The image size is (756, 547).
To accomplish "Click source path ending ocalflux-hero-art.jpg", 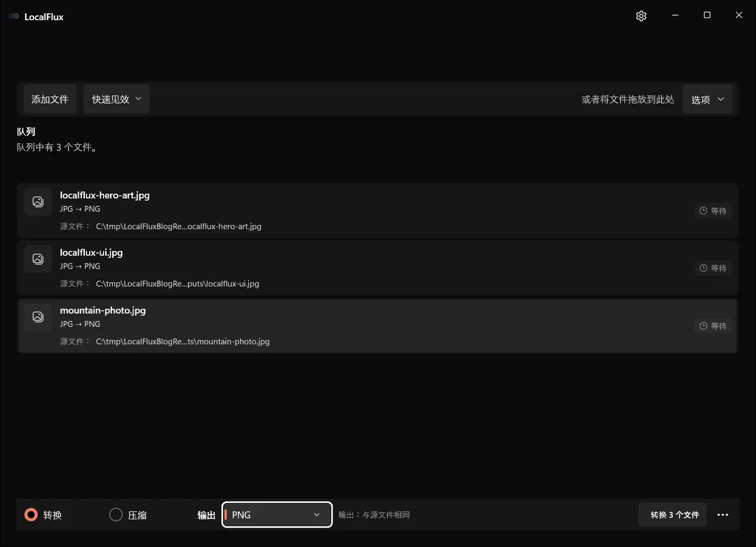I will [x=178, y=227].
